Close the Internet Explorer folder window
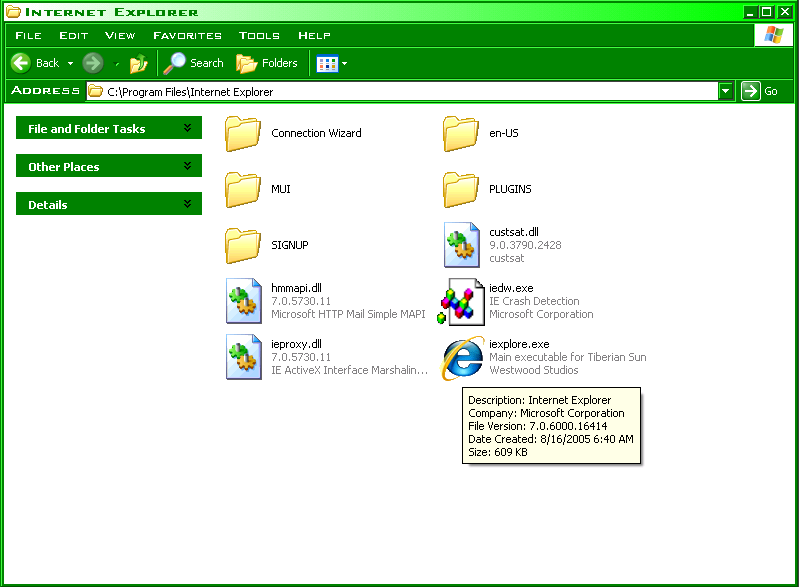799x587 pixels. pos(785,12)
